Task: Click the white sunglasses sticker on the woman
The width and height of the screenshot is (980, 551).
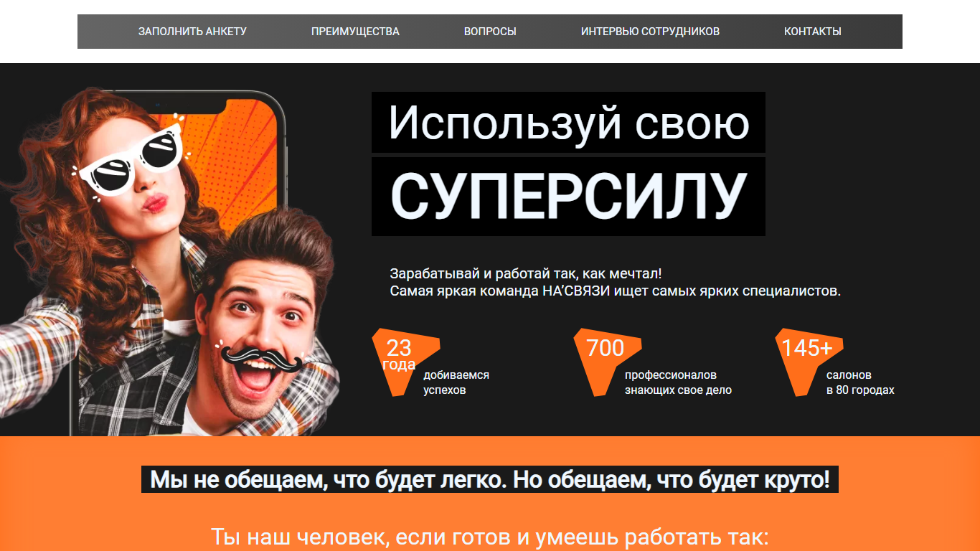Action: coord(131,158)
